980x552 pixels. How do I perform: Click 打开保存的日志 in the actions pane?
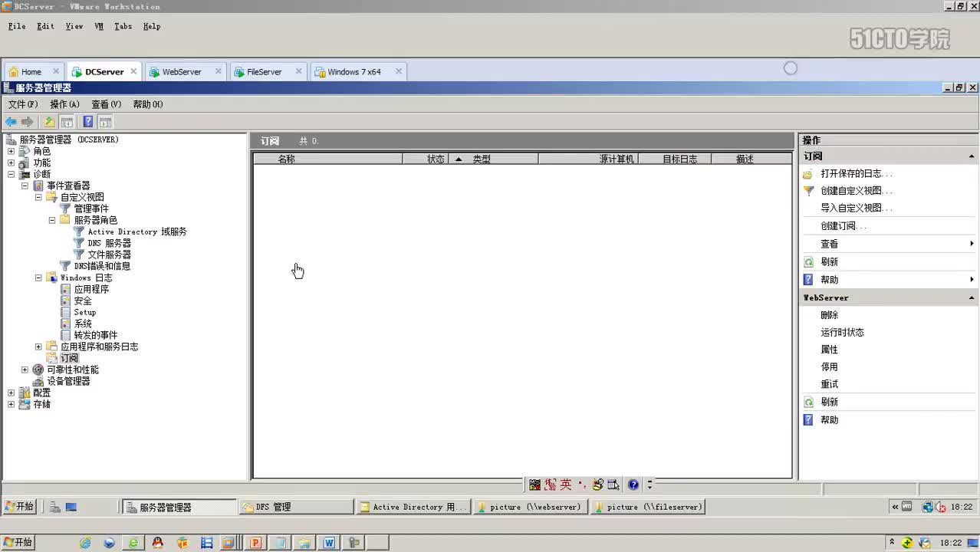857,174
